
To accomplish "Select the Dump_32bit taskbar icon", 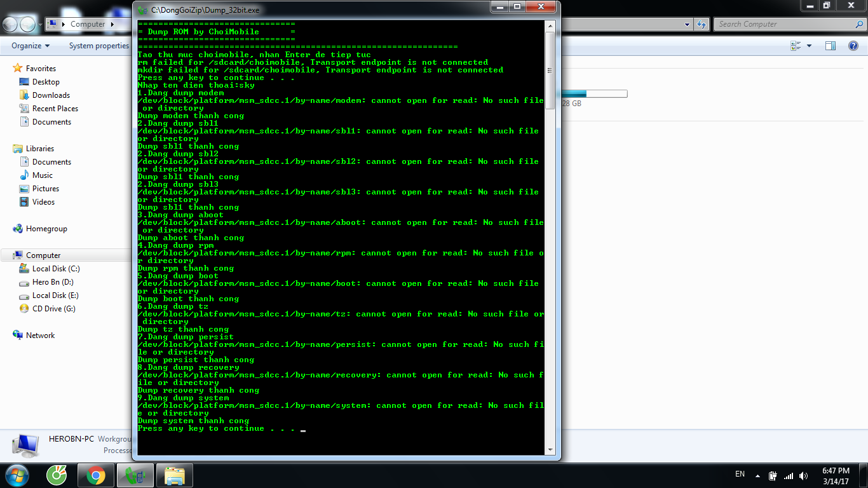I will tap(135, 475).
